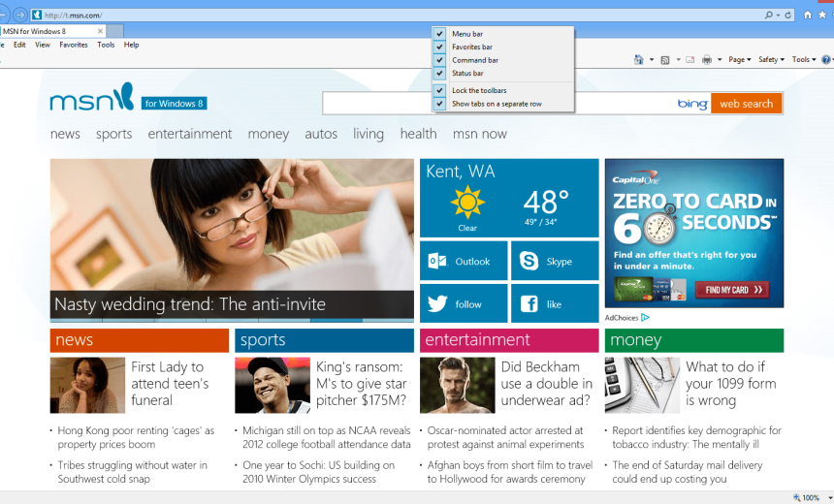
Task: Open the Outlook tile
Action: pyautogui.click(x=464, y=261)
